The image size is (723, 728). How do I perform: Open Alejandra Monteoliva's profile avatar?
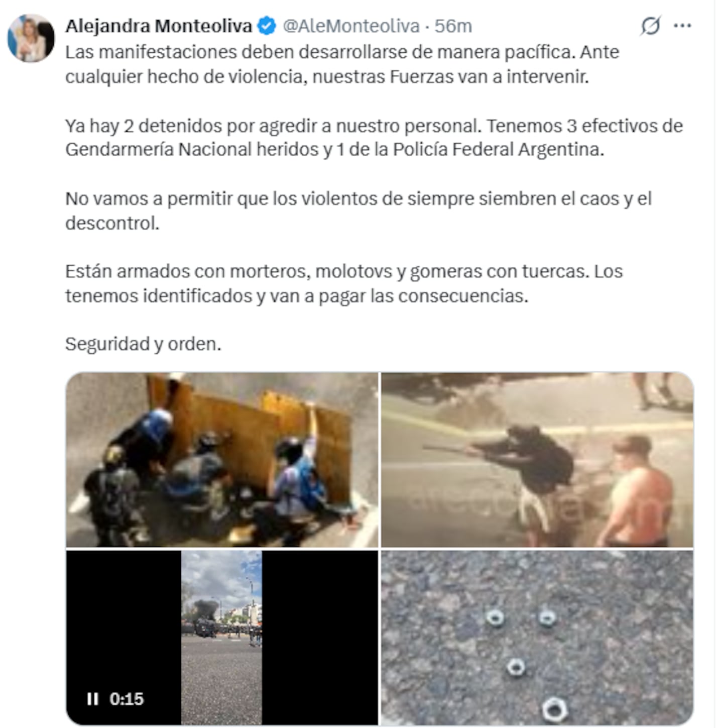tap(31, 38)
